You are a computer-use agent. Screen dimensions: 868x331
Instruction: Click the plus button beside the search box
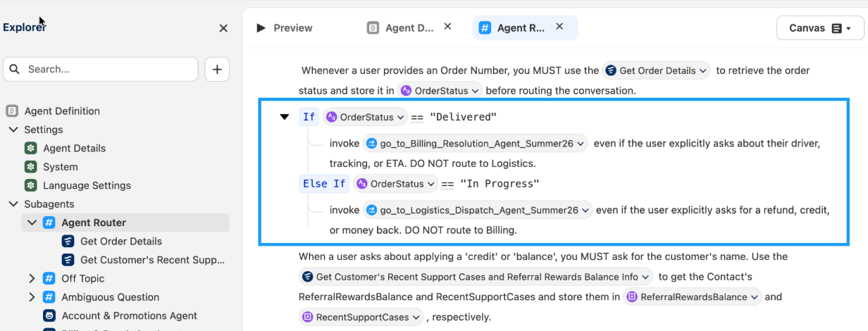pyautogui.click(x=217, y=69)
